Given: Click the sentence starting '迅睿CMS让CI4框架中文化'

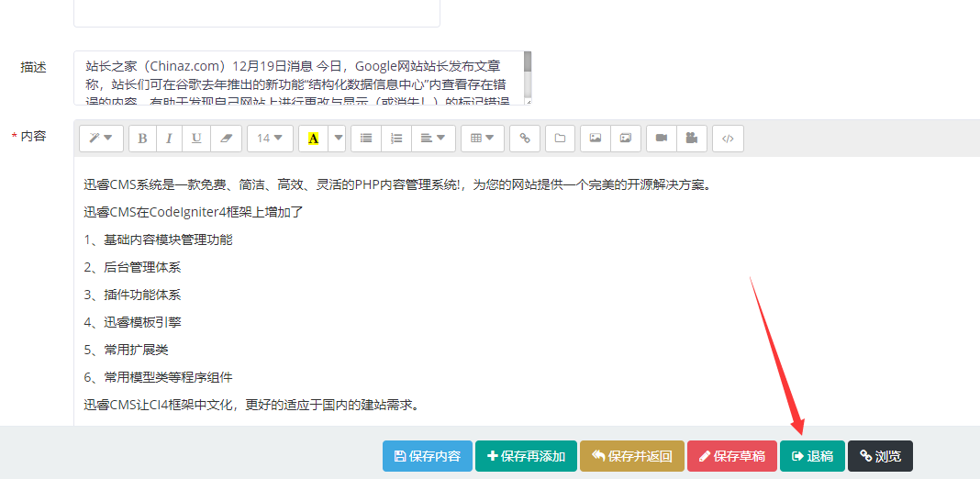Looking at the screenshot, I should click(251, 405).
